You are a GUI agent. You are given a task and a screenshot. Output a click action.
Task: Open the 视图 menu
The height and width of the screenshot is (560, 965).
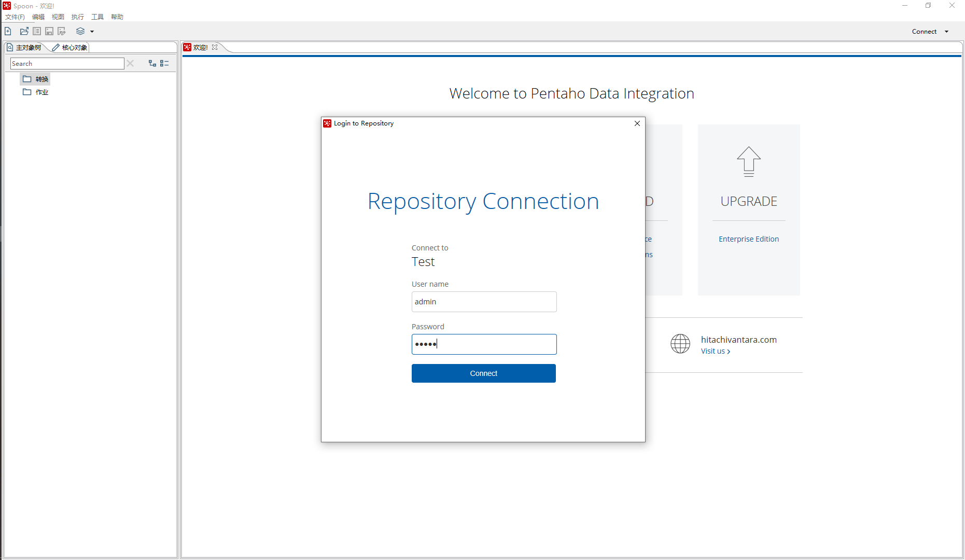coord(58,17)
